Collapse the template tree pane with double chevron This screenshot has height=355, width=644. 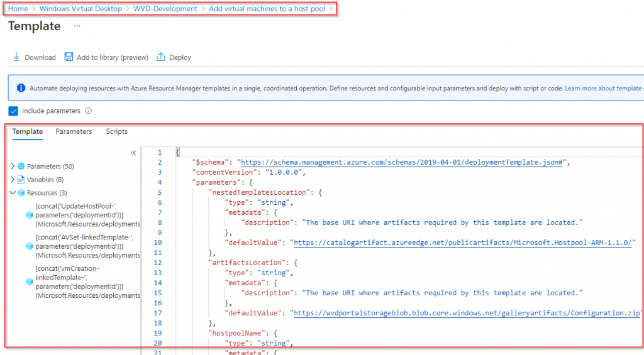[133, 153]
